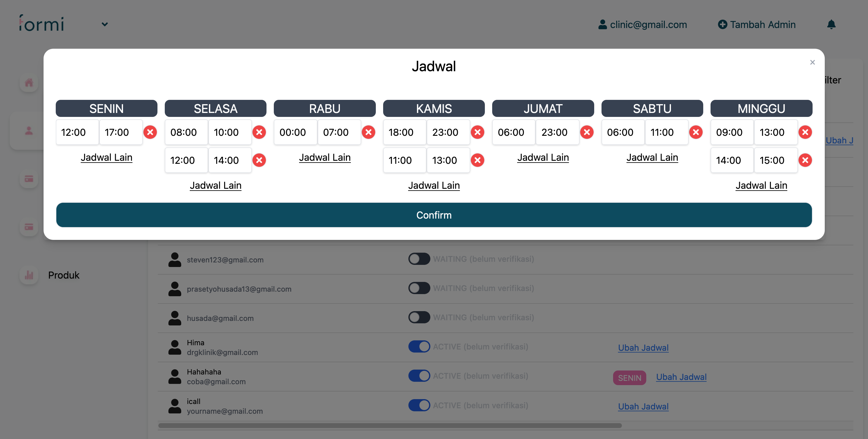Delete Minggu 14:00–15:00 schedule
Viewport: 868px width, 439px height.
[805, 160]
